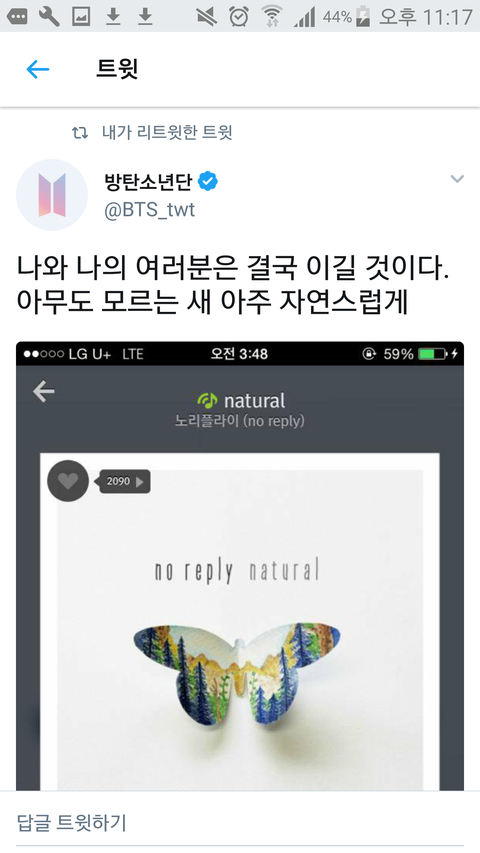Expand the tweet options chevron
Viewport: 480px width, 853px height.
(457, 179)
